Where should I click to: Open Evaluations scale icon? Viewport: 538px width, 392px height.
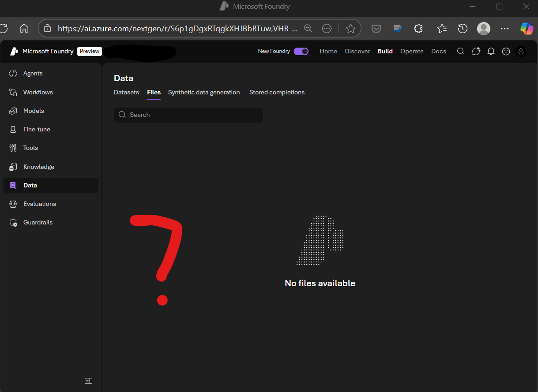[13, 204]
